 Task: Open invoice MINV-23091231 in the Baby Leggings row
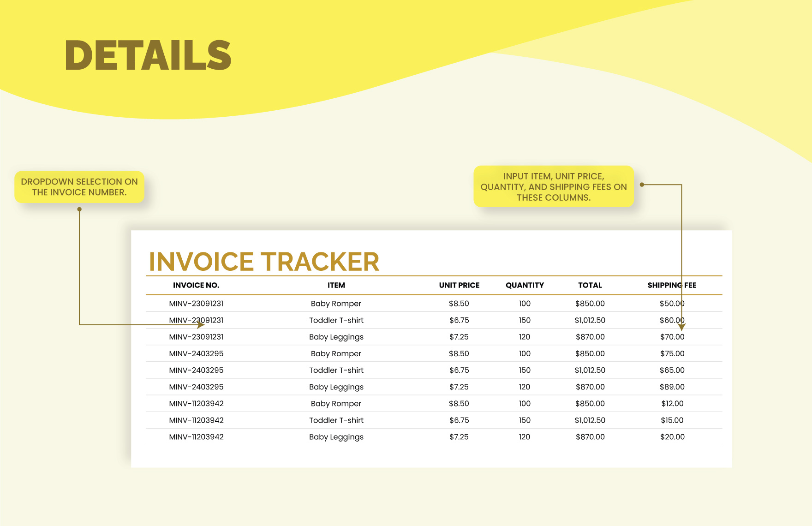(196, 337)
